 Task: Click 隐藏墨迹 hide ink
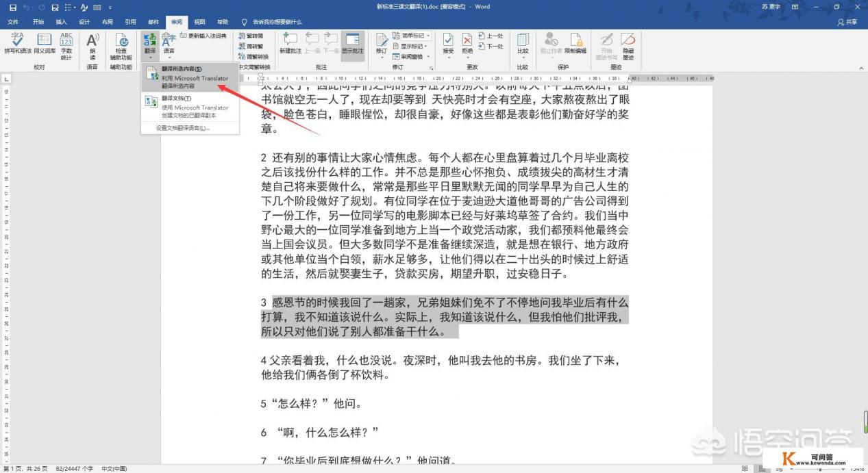628,46
